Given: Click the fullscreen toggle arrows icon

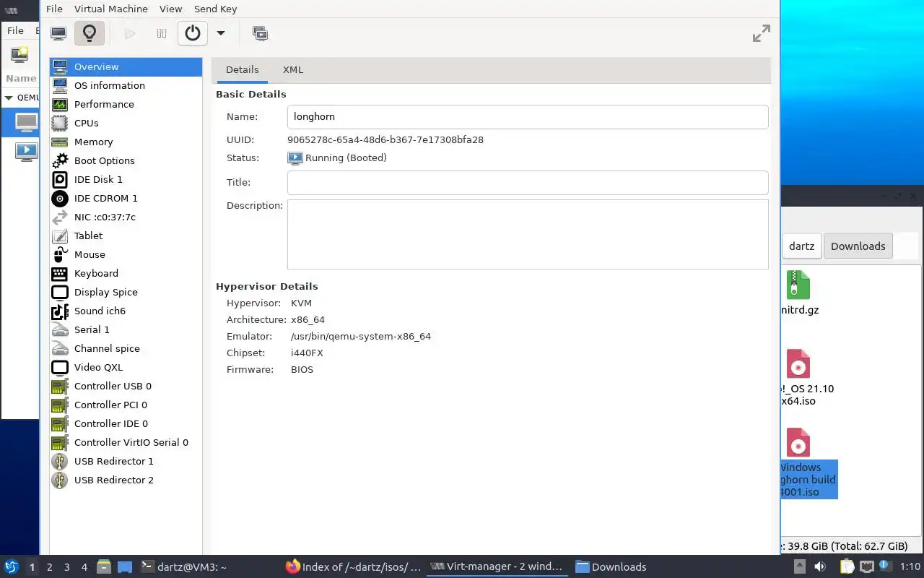Looking at the screenshot, I should 762,33.
